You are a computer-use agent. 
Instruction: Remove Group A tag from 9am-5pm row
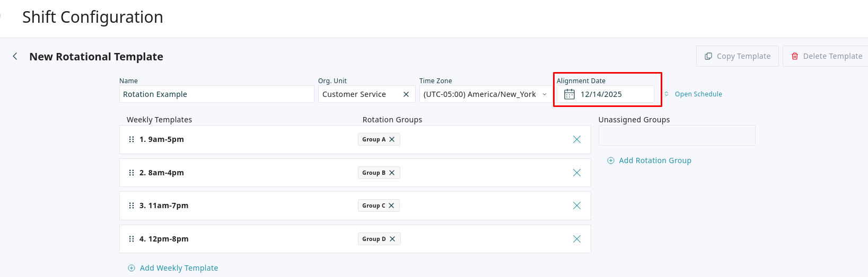(392, 139)
